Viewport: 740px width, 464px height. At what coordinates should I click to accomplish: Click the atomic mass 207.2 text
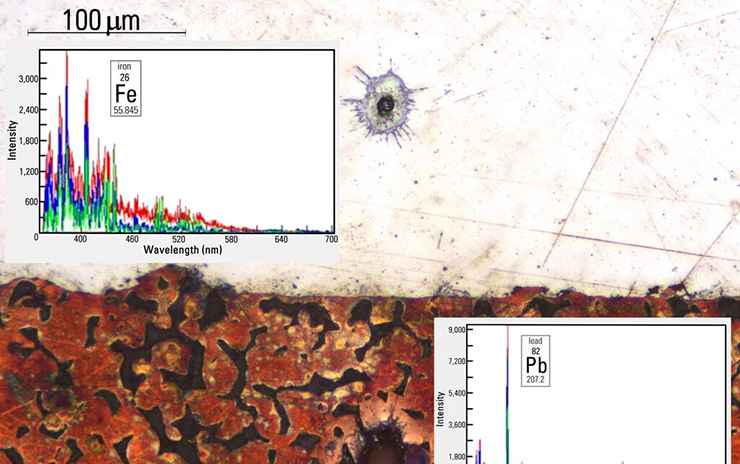tap(536, 379)
